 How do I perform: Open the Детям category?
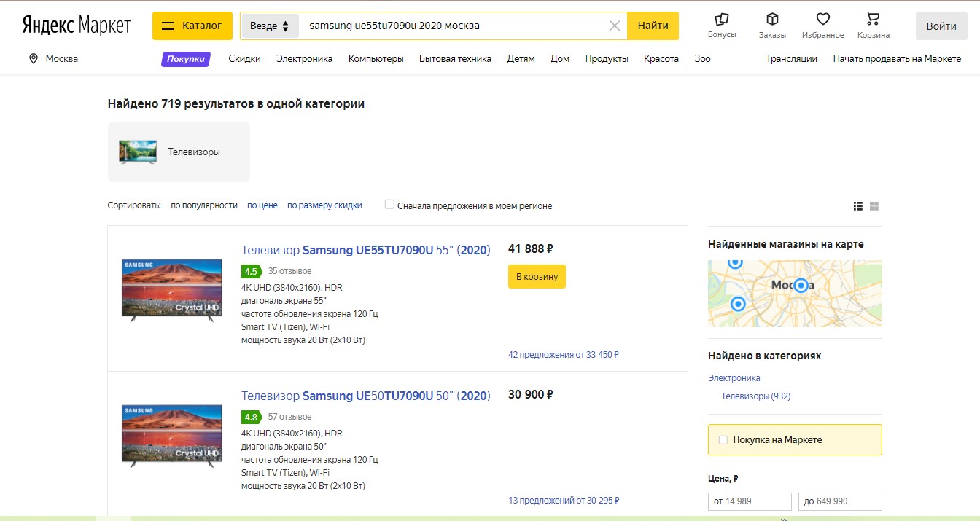(x=521, y=58)
